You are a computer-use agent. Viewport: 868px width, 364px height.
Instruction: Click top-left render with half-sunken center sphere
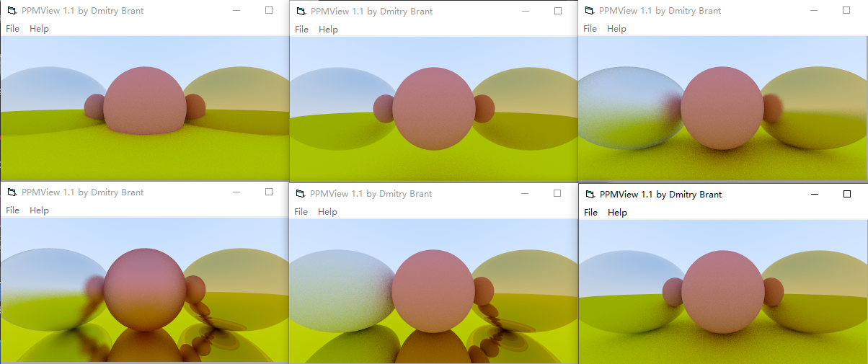point(144,108)
